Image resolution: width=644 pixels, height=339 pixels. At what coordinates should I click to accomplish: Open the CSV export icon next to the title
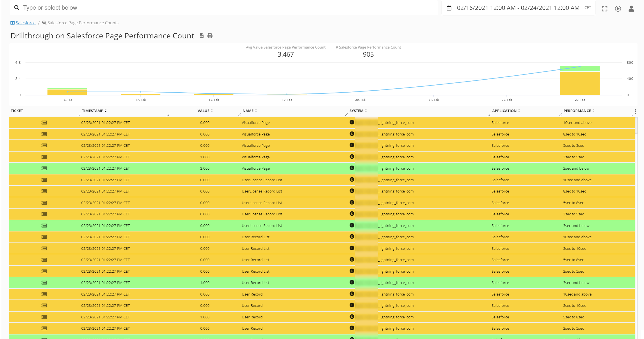point(201,36)
